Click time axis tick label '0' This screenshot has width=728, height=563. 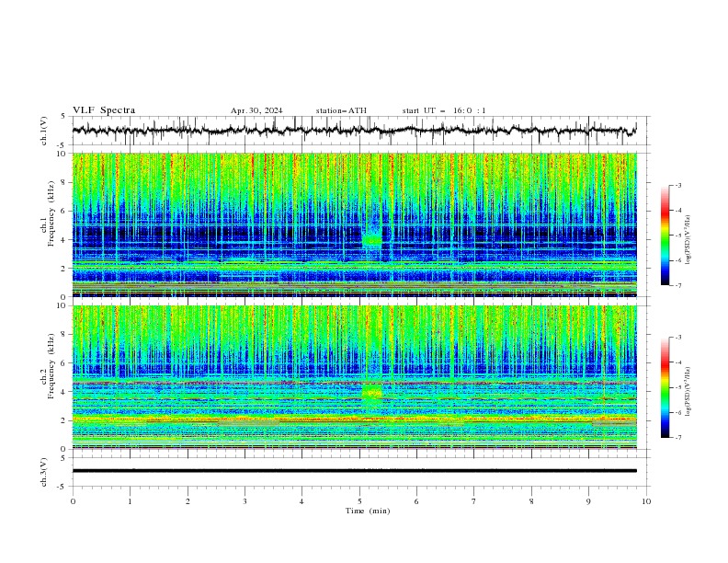click(x=73, y=501)
